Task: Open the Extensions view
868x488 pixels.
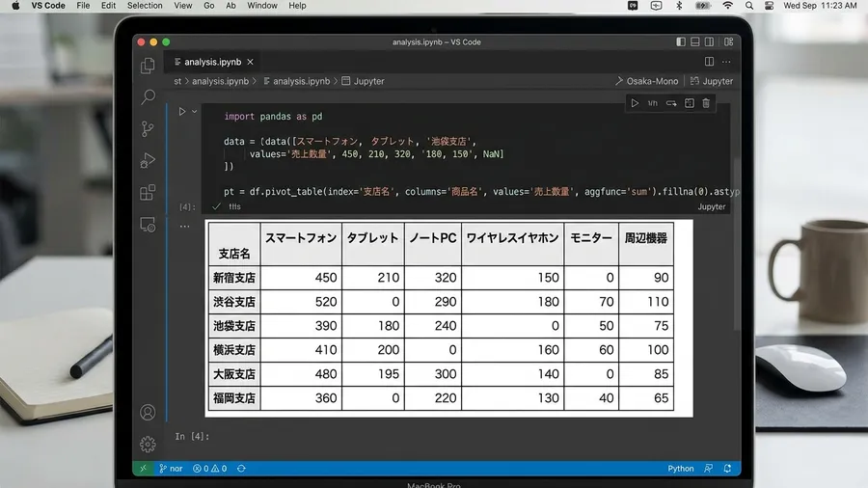Action: [x=148, y=193]
